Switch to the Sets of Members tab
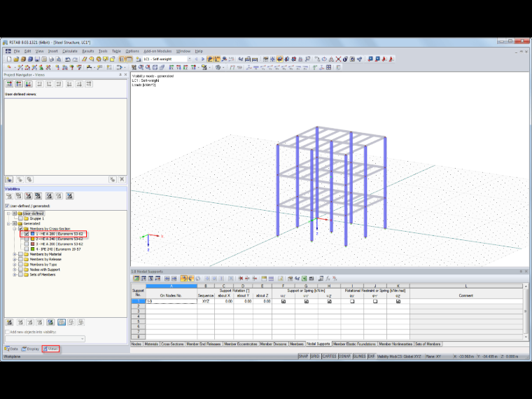Screen dimensions: 532x399 tap(428, 344)
